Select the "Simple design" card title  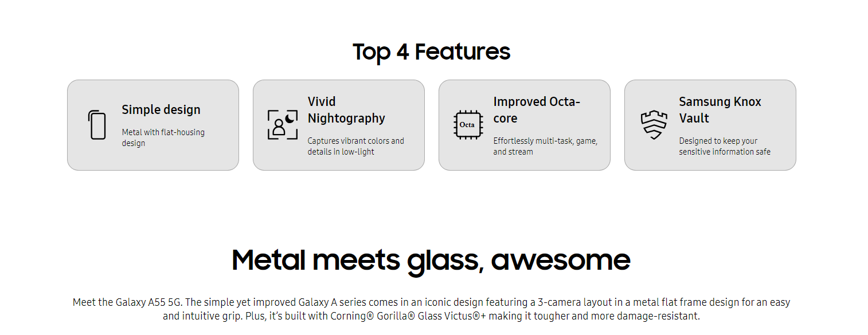161,110
